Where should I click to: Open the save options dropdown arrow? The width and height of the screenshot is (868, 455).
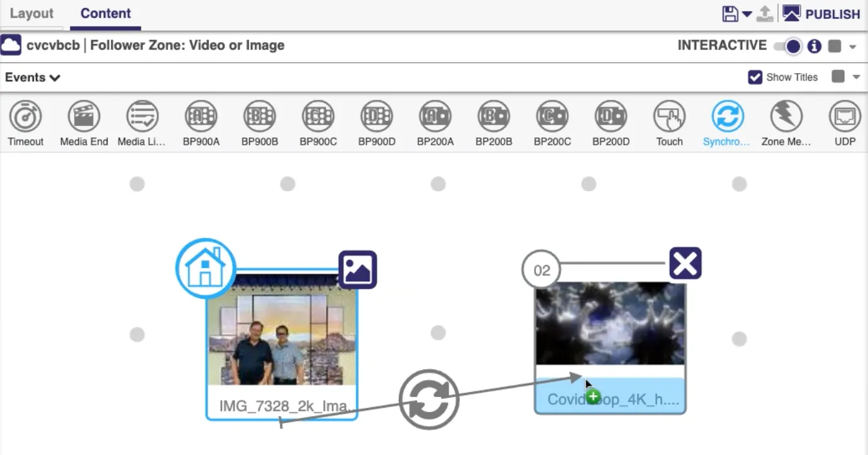[747, 14]
